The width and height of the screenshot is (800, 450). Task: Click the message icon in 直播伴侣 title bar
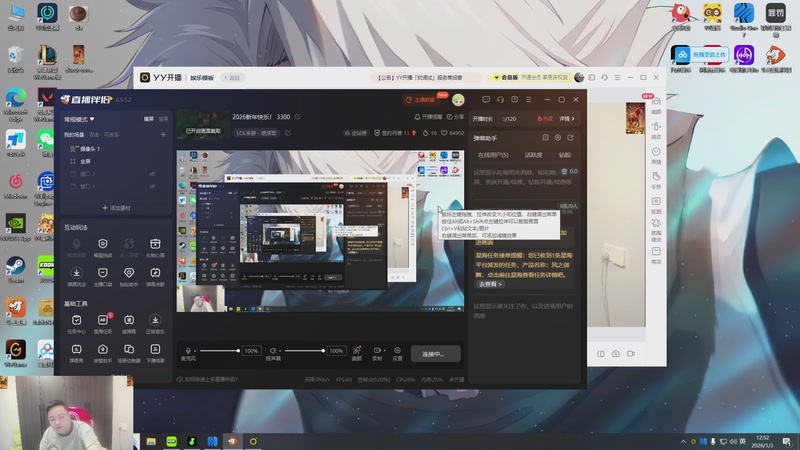pos(486,99)
